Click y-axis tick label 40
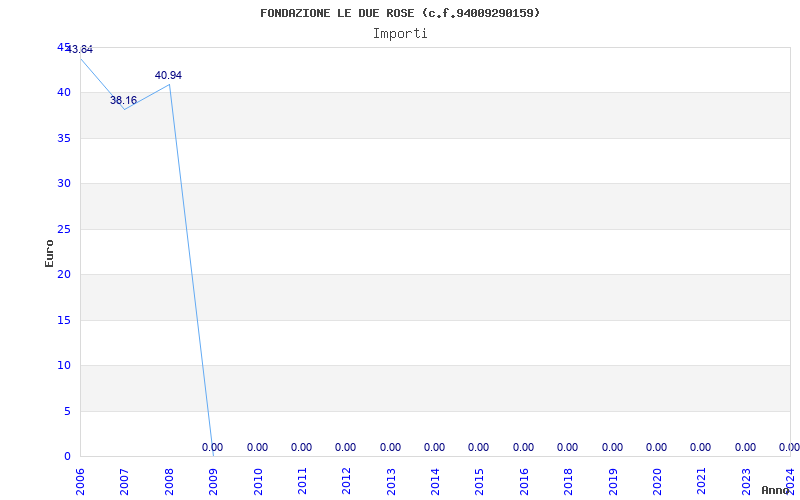 point(64,93)
